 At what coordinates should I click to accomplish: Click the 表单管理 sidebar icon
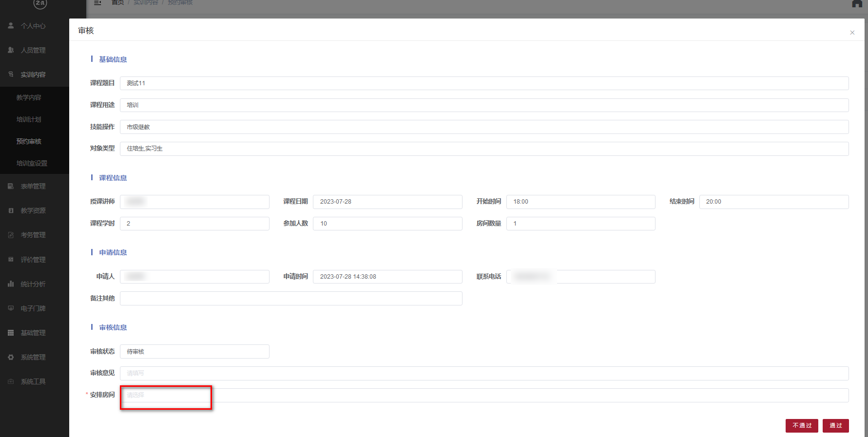pos(11,186)
